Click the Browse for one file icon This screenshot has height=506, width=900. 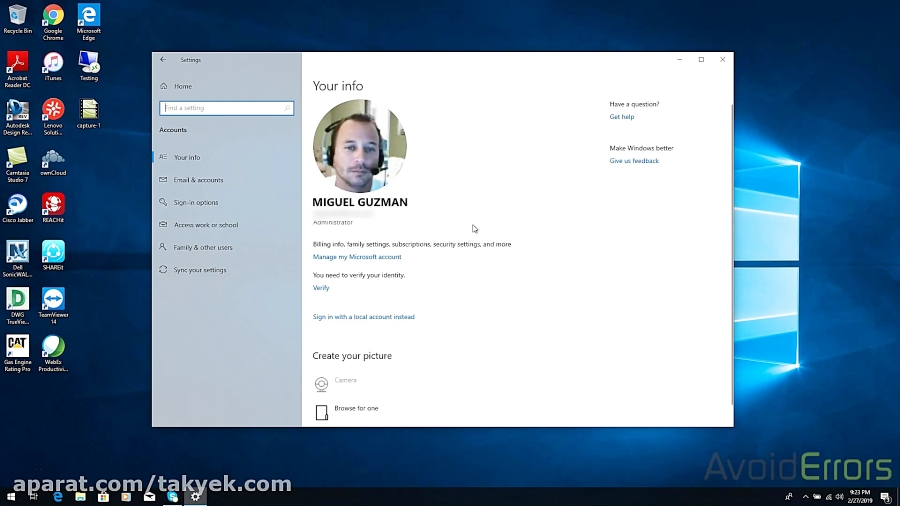[321, 412]
